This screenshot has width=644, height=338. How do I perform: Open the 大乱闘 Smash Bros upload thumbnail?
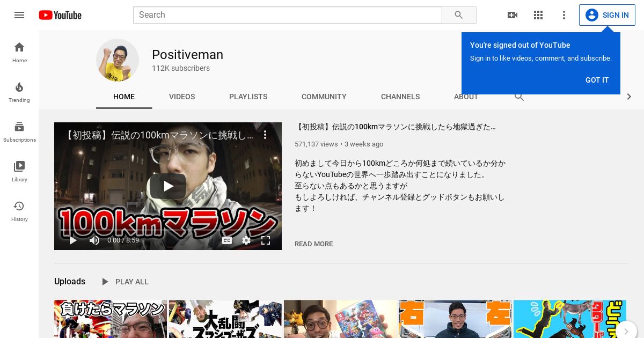pyautogui.click(x=225, y=319)
